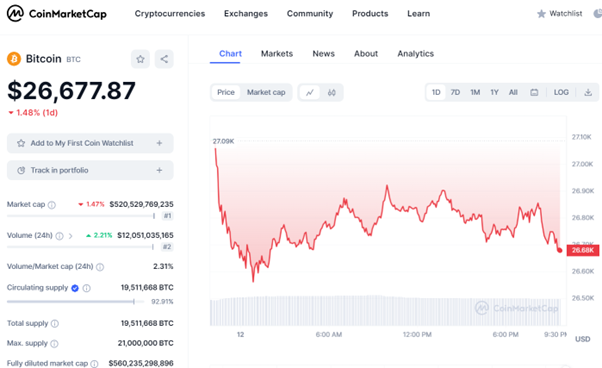The width and height of the screenshot is (602, 368).
Task: Star Bitcoin with the favorite icon
Action: click(140, 59)
